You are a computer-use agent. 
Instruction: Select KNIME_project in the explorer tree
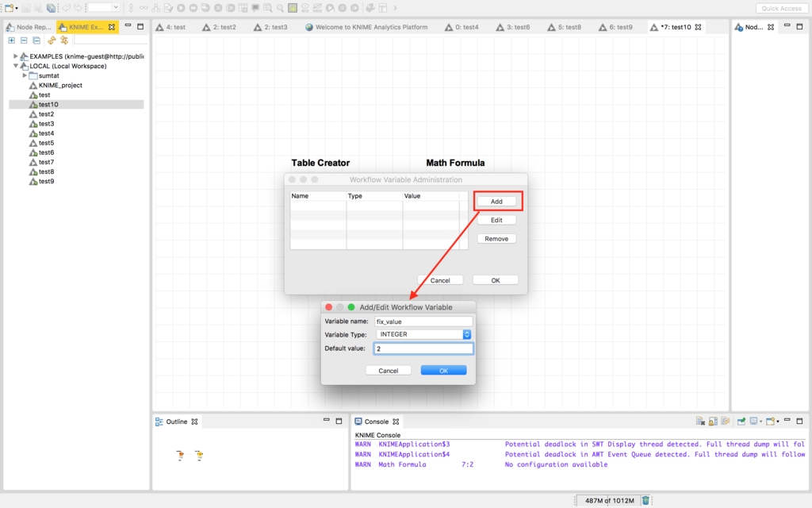(60, 85)
